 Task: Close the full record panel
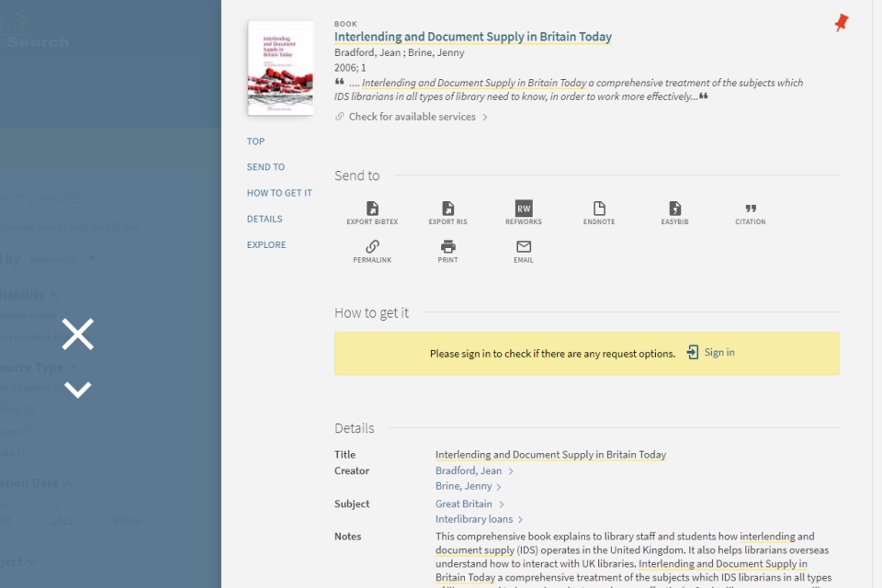pos(78,334)
